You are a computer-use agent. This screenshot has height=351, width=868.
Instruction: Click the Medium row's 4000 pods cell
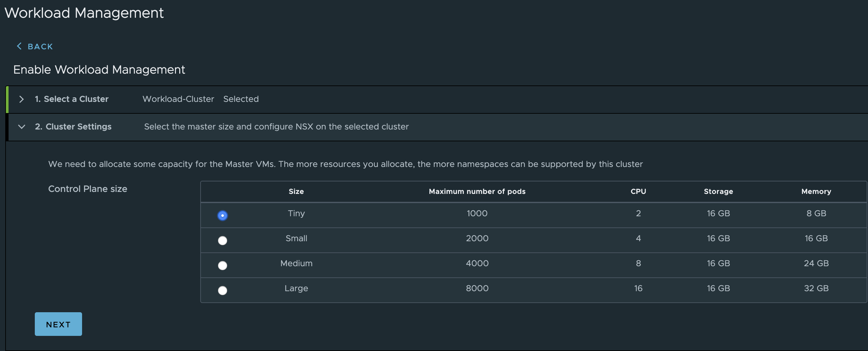477,263
